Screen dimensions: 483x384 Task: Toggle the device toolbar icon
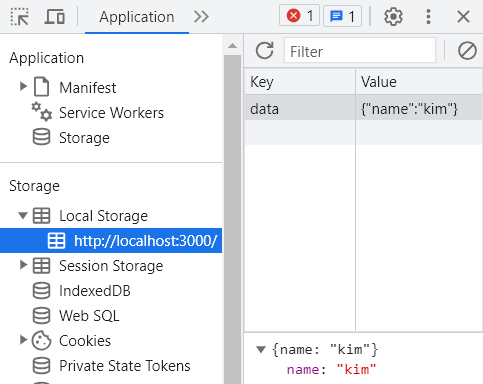tap(54, 17)
